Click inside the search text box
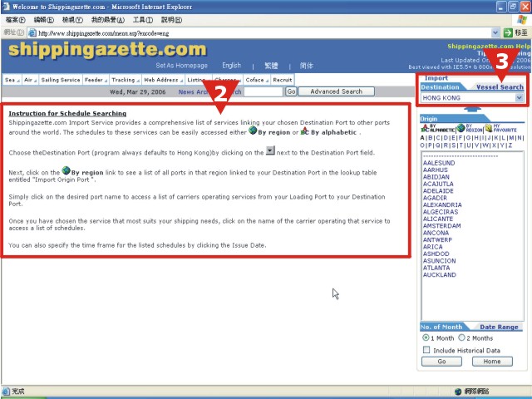 (264, 91)
